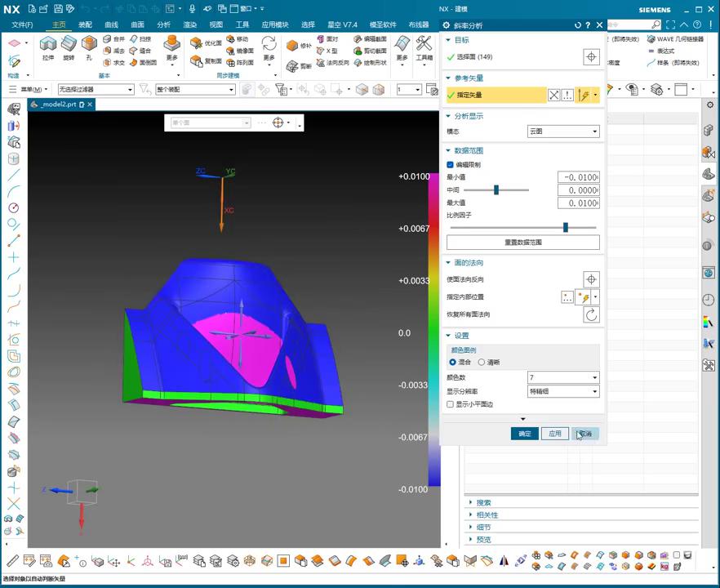The width and height of the screenshot is (720, 588).
Task: Open the 显示分辨率 dropdown
Action: pyautogui.click(x=563, y=391)
